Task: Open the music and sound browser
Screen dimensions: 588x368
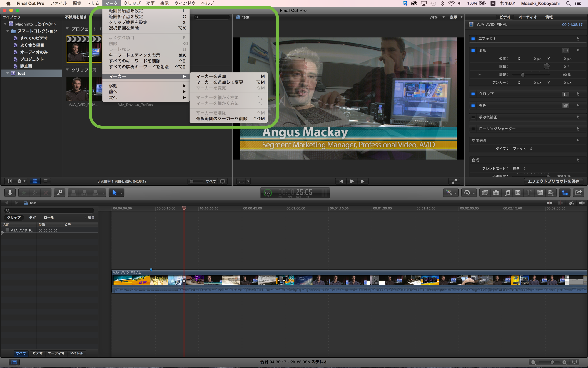Action: tap(507, 193)
